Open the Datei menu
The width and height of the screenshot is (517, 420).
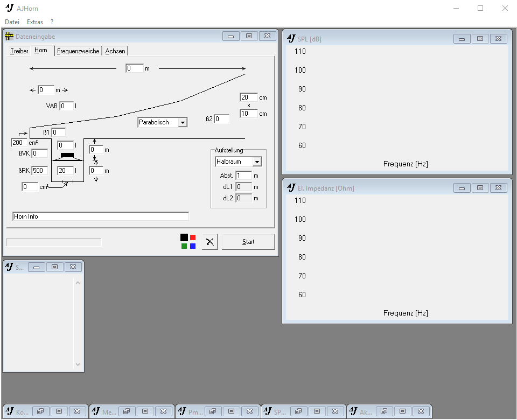12,22
